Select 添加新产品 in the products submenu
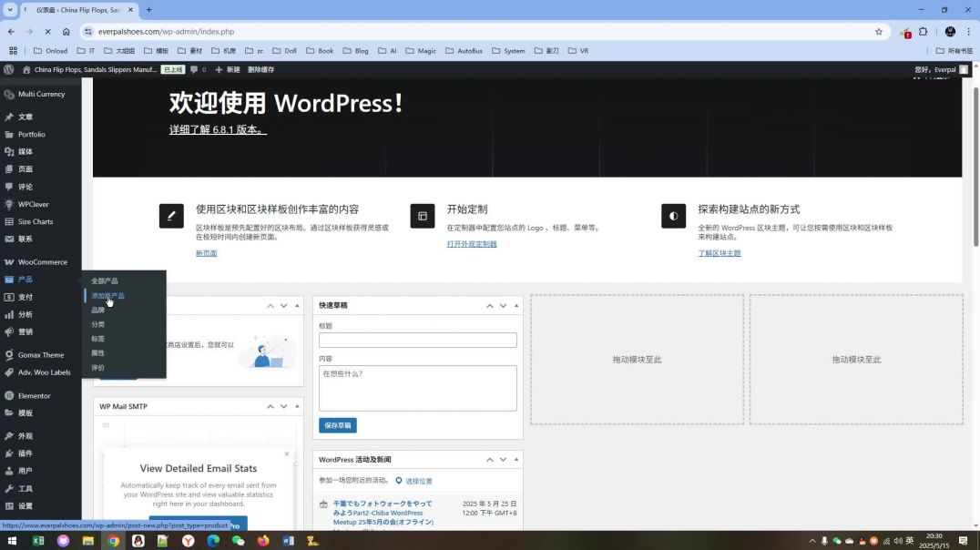The image size is (980, 550). pyautogui.click(x=108, y=296)
